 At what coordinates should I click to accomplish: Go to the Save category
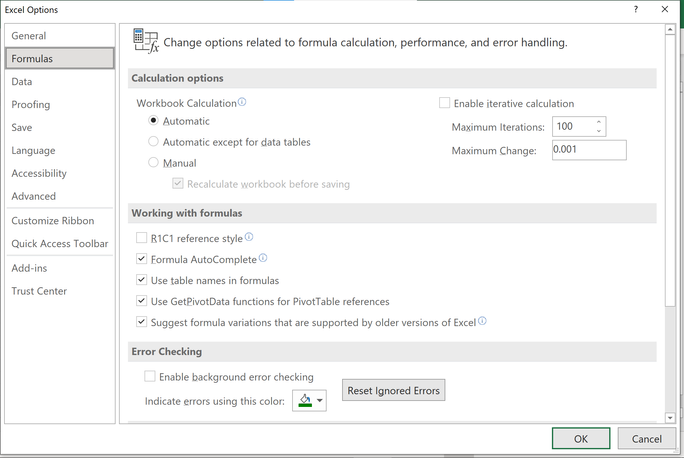[x=60, y=127]
